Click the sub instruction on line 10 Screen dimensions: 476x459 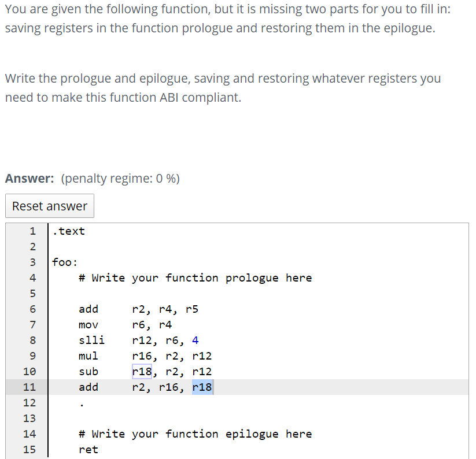88,371
